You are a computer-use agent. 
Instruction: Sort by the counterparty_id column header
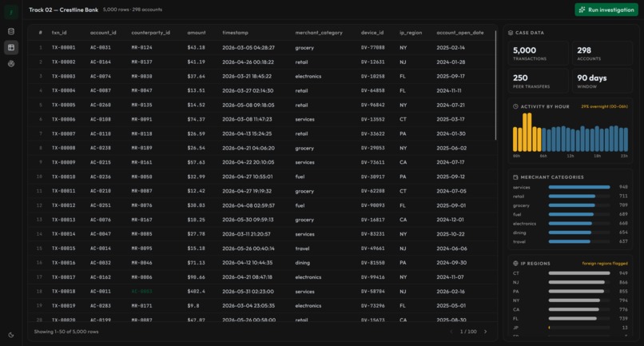tap(151, 33)
